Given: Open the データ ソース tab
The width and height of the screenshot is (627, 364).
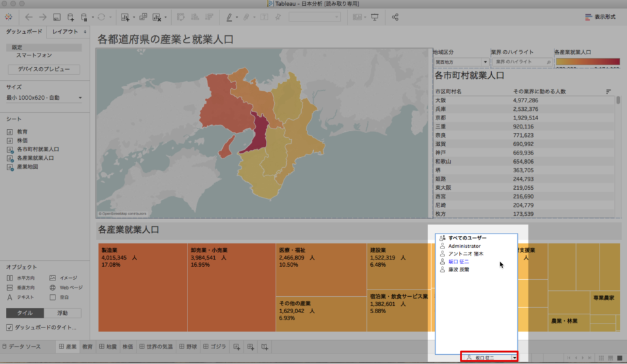Looking at the screenshot, I should (22, 346).
